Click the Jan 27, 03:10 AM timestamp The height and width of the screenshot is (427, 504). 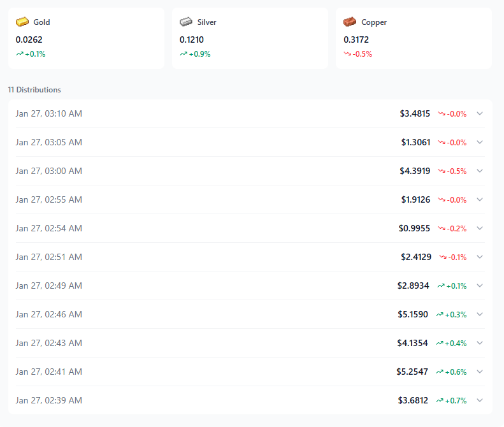[x=49, y=114]
